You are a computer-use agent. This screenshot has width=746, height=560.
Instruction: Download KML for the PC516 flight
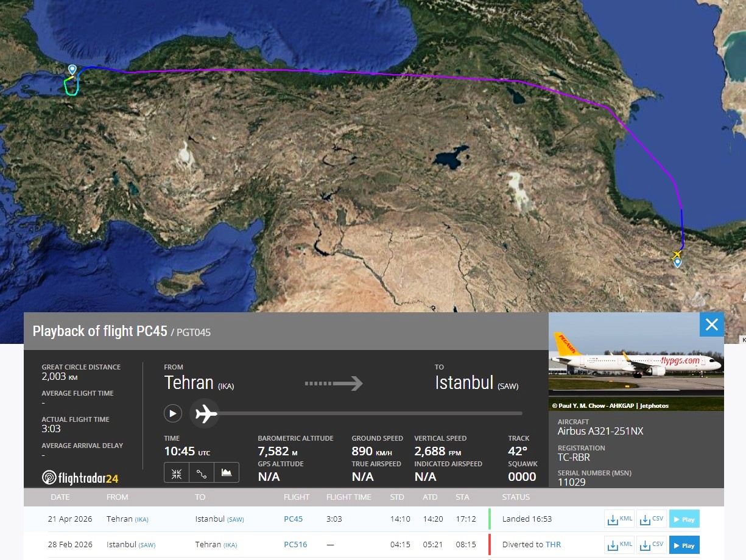click(x=620, y=545)
